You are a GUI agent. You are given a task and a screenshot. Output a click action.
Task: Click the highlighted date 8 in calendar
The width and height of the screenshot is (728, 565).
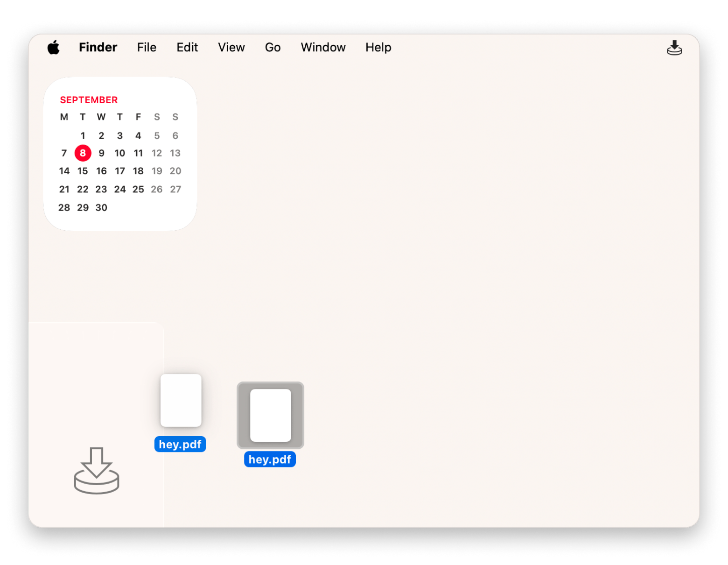tap(83, 153)
